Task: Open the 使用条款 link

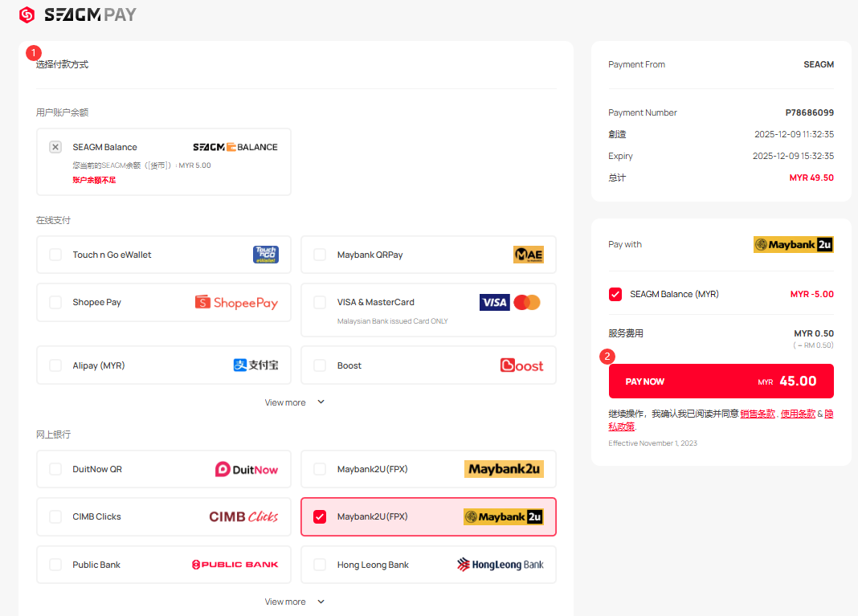Action: click(x=798, y=414)
